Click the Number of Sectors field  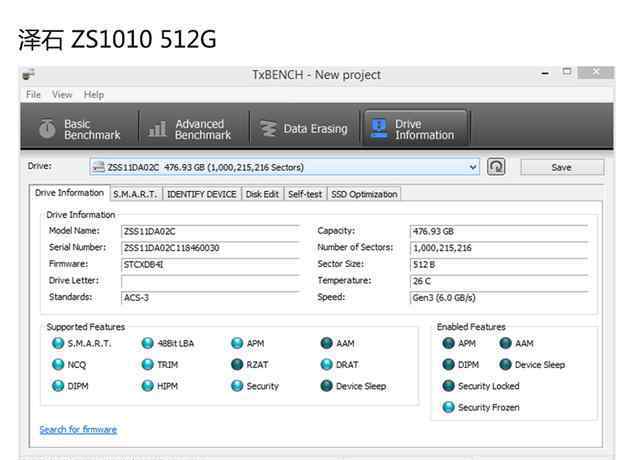499,248
